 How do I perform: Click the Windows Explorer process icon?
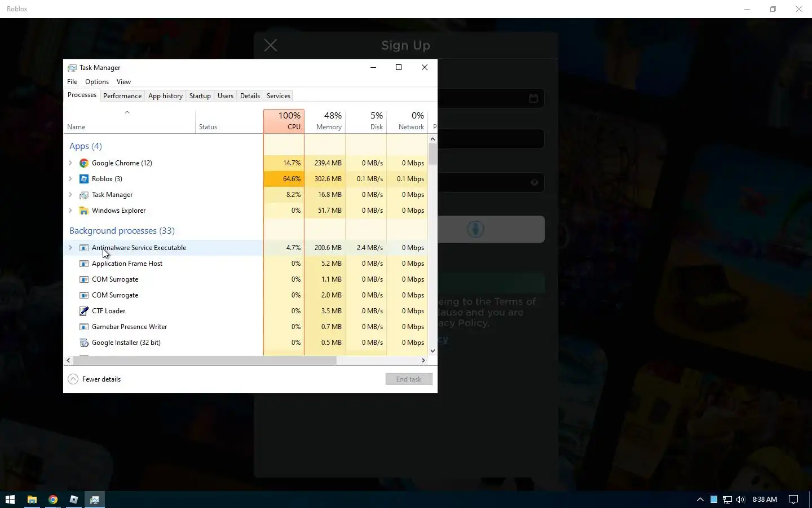point(83,211)
